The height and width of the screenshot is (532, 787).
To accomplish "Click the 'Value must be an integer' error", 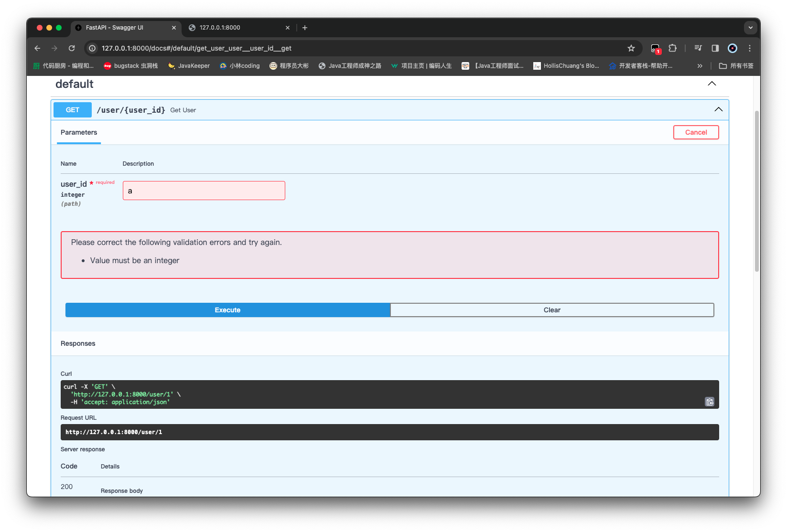I will (x=135, y=260).
